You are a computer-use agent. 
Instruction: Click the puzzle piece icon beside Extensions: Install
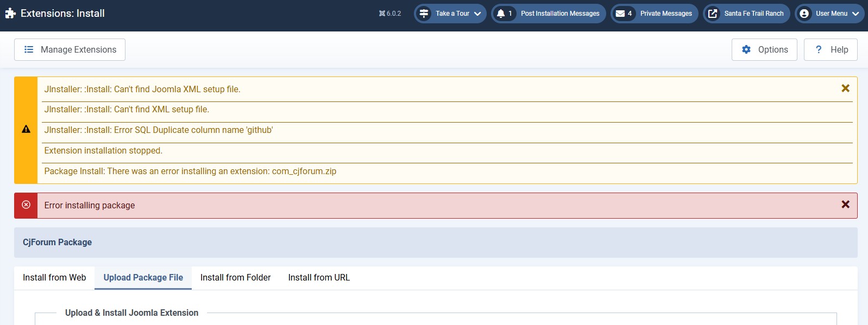click(10, 14)
